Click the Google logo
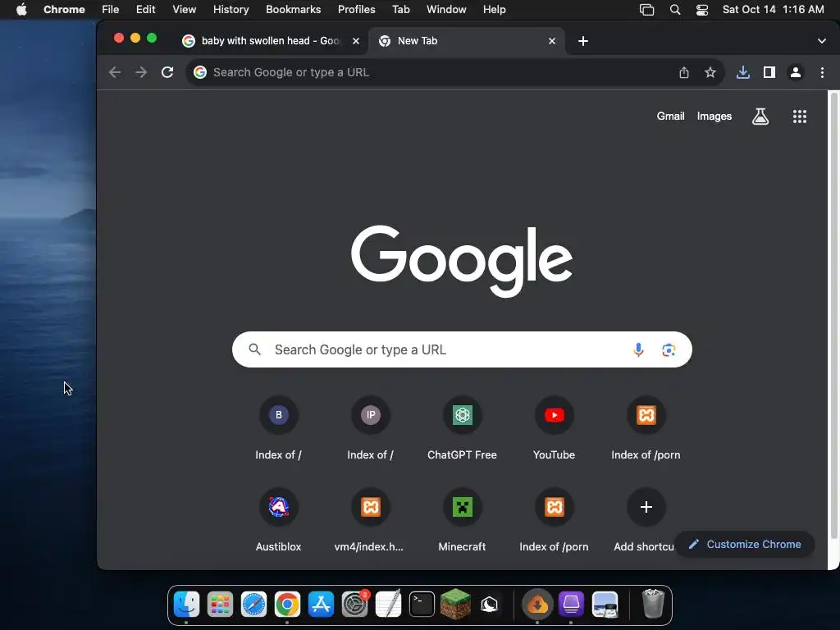This screenshot has height=630, width=840. tap(462, 260)
